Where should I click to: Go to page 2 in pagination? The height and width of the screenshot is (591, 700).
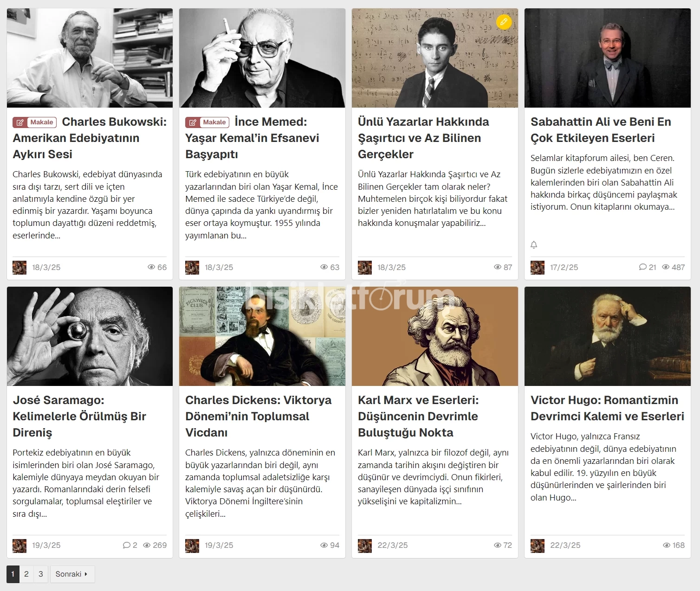point(26,574)
